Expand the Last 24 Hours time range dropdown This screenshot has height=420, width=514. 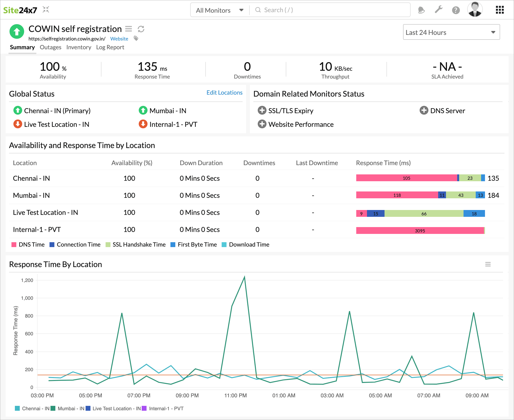451,32
